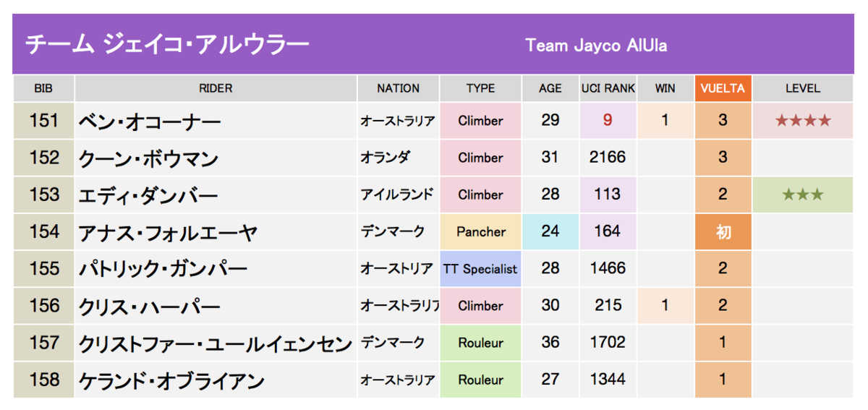Select the VUELTA column header

tap(723, 88)
